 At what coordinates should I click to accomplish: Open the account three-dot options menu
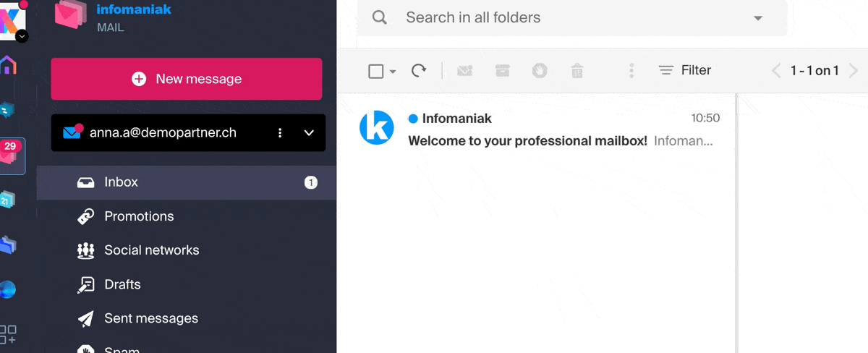click(280, 133)
